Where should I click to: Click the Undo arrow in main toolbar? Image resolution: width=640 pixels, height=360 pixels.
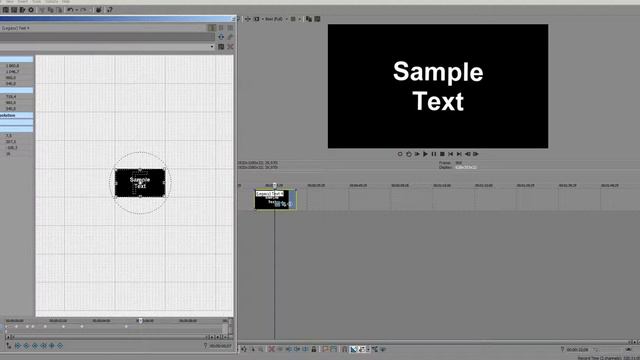click(70, 10)
